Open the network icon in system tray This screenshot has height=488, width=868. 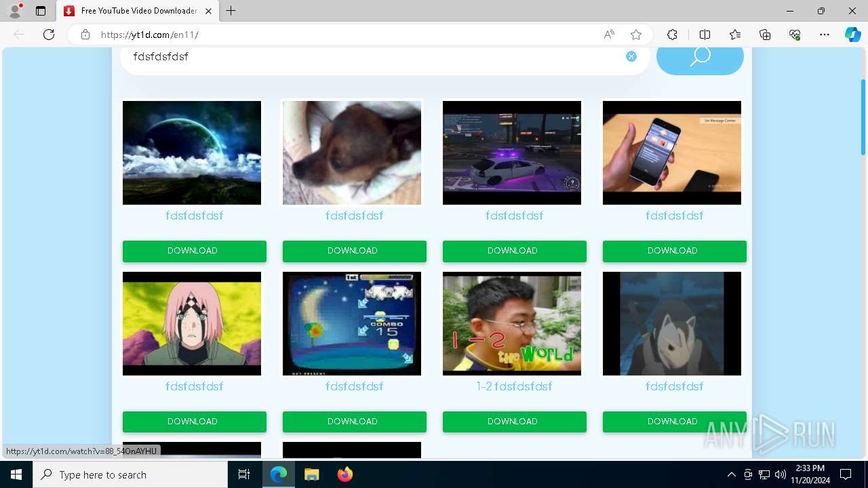[764, 474]
